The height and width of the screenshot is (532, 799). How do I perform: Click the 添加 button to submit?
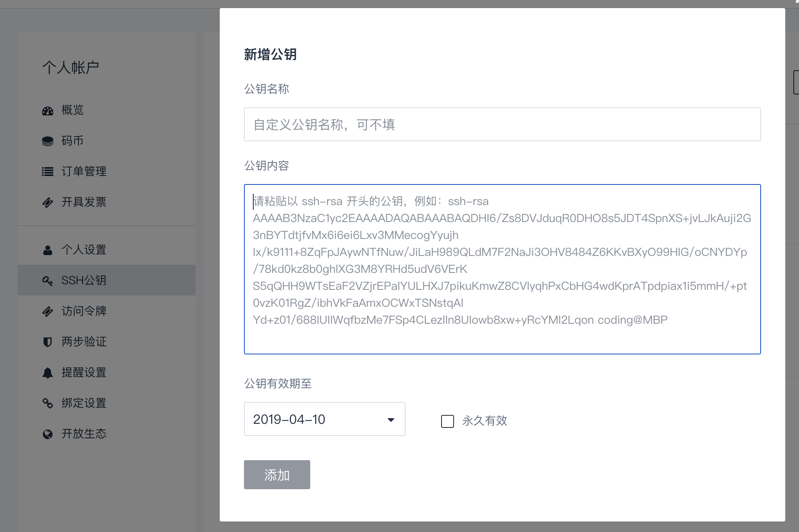[x=277, y=475]
